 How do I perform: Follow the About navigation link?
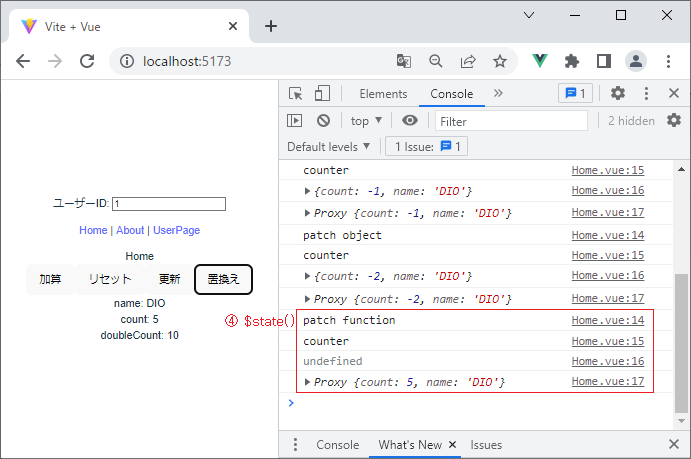pos(130,230)
